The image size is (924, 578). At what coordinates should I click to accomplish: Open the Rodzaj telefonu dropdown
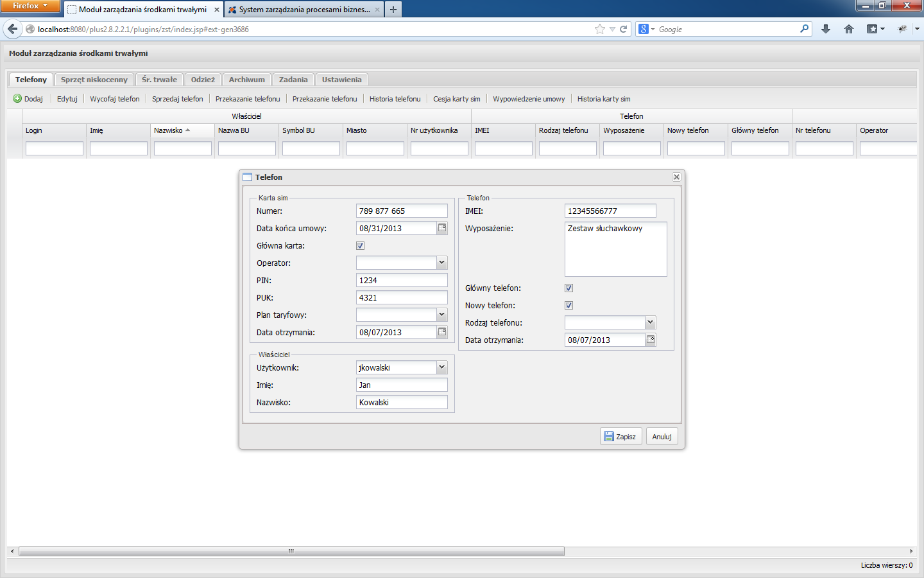(x=650, y=322)
